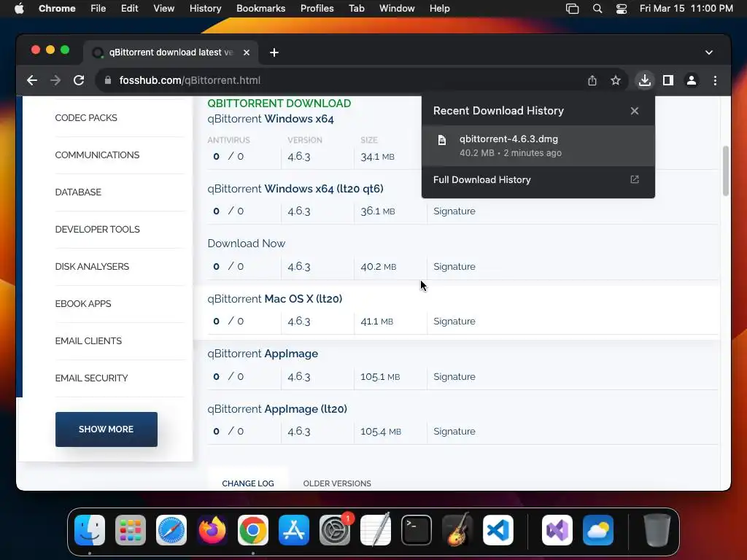
Task: Close the Recent Download History popup
Action: (635, 111)
